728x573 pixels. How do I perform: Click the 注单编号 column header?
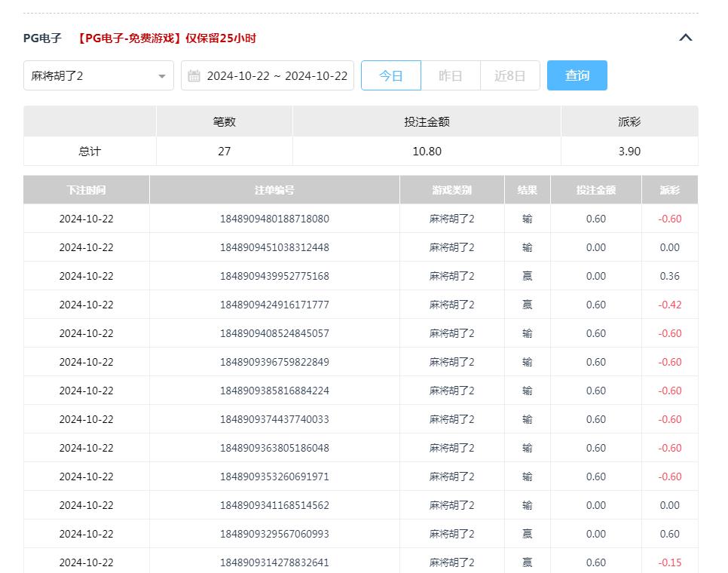pyautogui.click(x=274, y=190)
